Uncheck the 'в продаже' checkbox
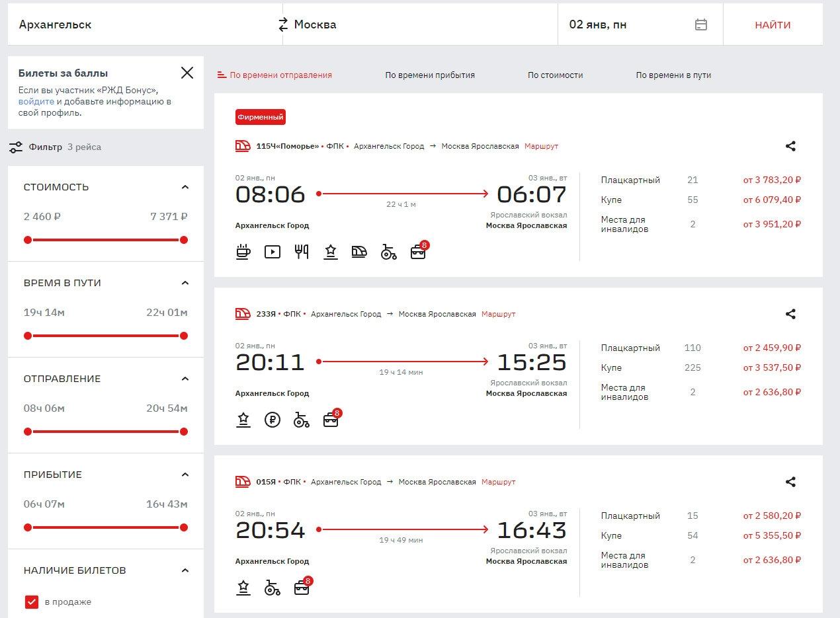 pos(31,602)
